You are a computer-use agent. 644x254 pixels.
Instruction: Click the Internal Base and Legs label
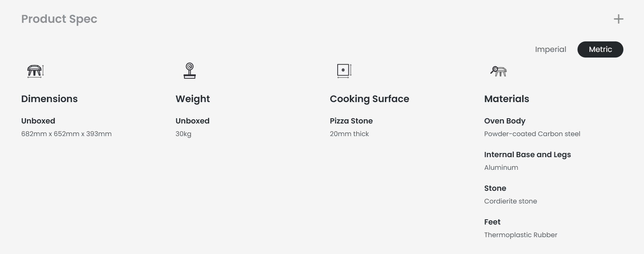(527, 155)
